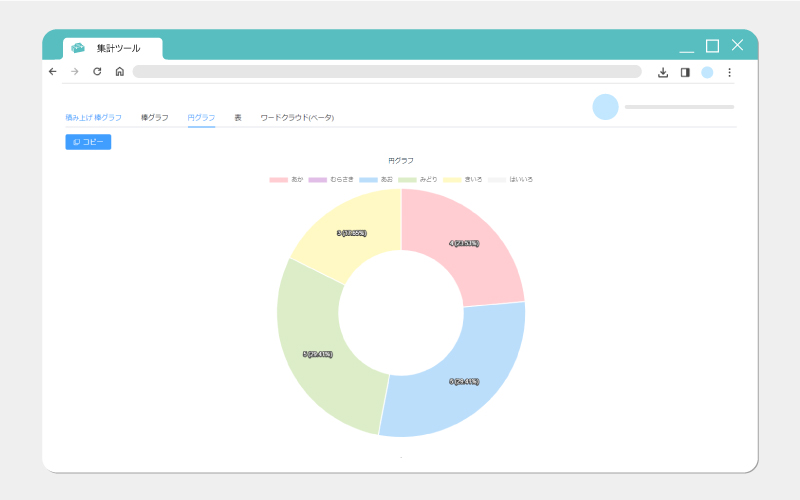Screen dimensions: 800x500
Task: Click the blue コピー button
Action: (88, 142)
